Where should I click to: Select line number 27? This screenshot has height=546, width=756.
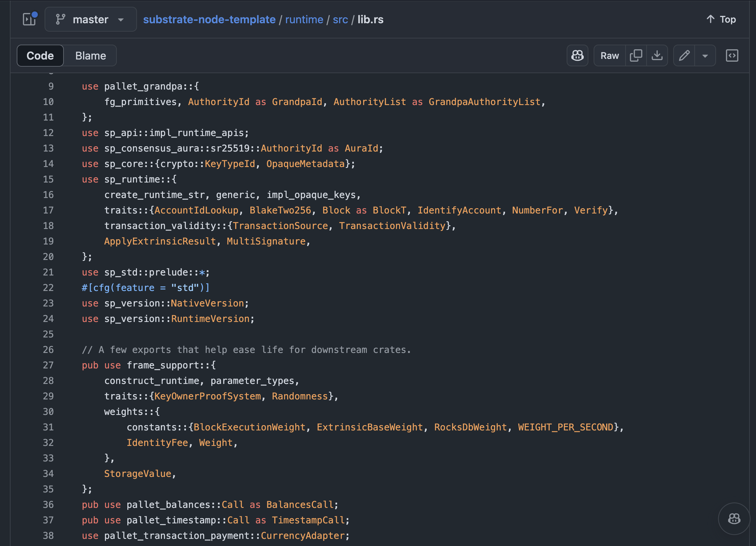[x=48, y=365]
